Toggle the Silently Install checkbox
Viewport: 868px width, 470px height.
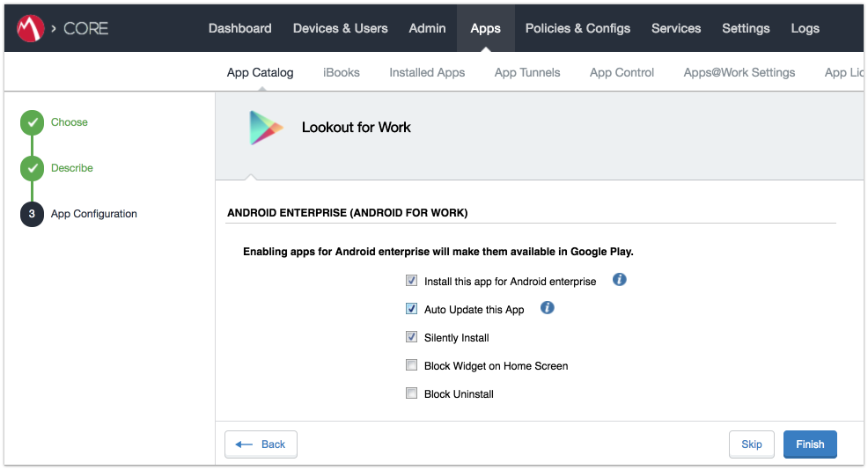[411, 337]
